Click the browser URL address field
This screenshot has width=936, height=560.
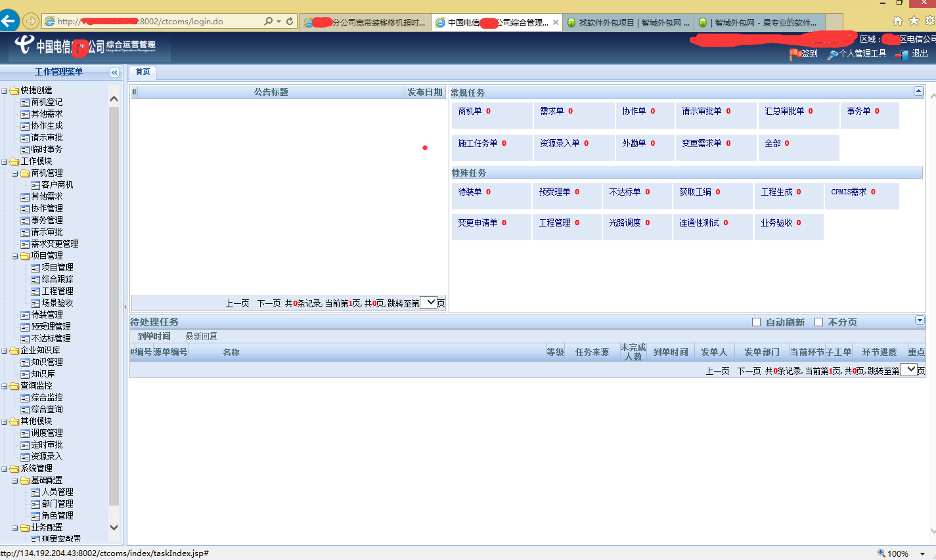(x=152, y=21)
